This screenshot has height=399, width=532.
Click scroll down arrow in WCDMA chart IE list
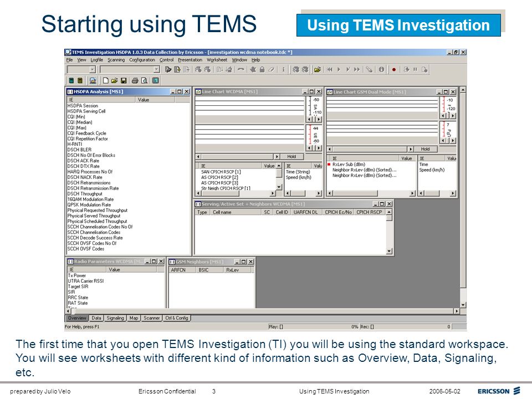[279, 187]
